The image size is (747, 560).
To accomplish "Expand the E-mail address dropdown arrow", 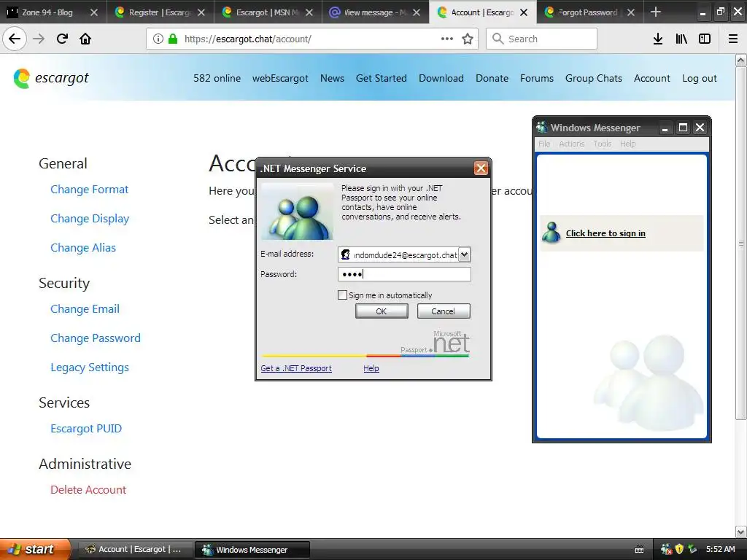I will click(x=464, y=254).
